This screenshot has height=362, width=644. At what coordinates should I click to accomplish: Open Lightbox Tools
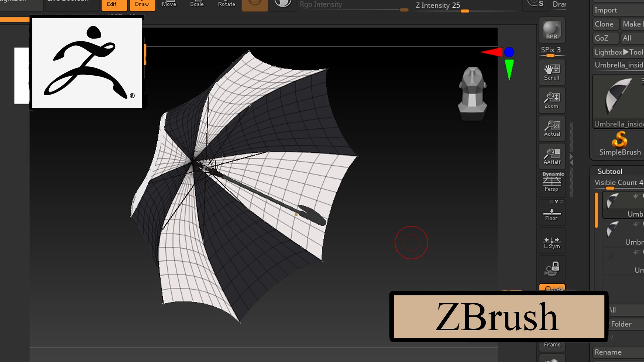[618, 52]
